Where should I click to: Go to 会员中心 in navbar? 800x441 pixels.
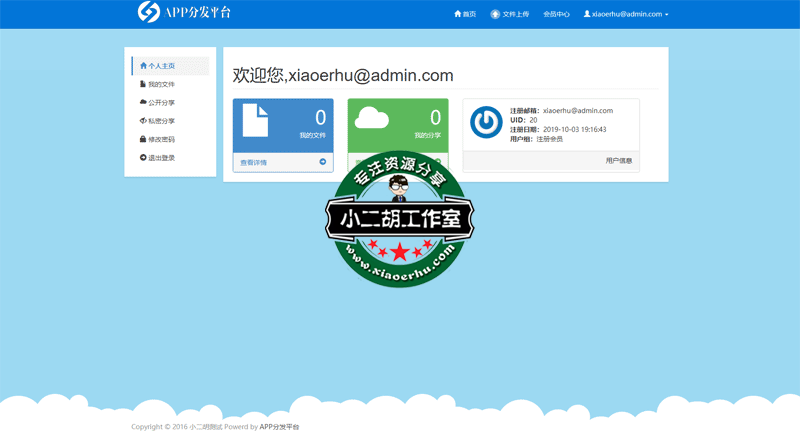[x=556, y=15]
